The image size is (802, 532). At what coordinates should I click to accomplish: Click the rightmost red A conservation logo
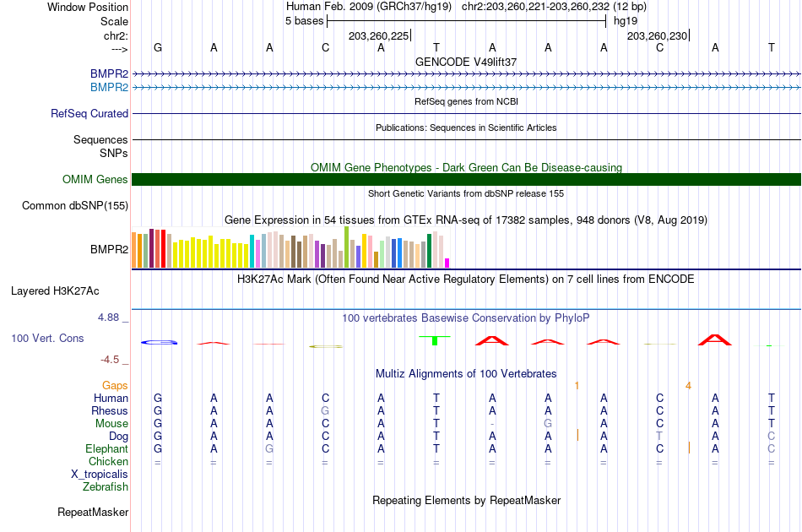point(715,339)
